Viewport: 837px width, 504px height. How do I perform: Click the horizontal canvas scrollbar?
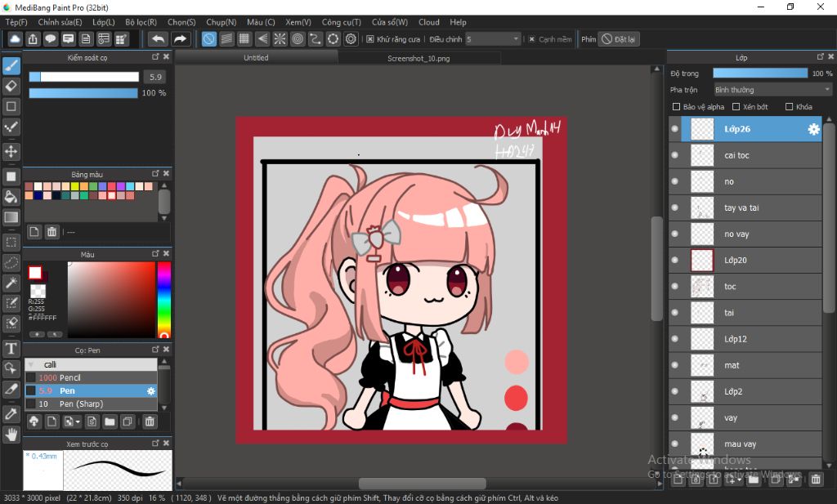423,484
